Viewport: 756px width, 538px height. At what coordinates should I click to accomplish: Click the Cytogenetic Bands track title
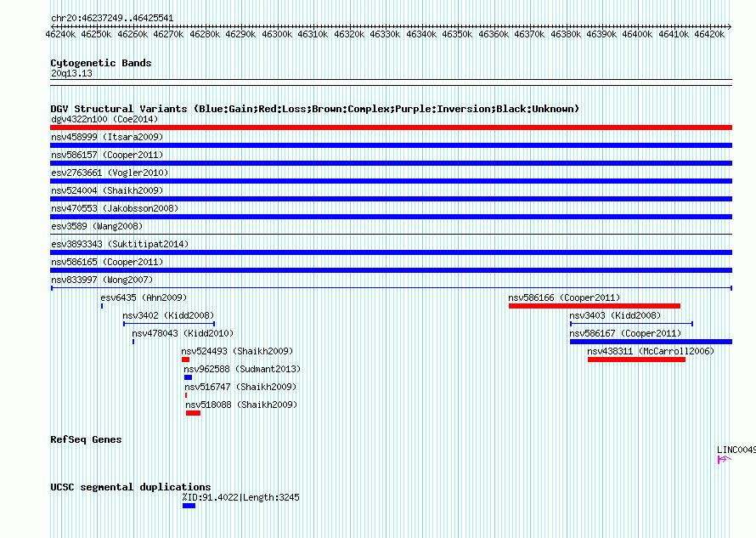coord(101,63)
